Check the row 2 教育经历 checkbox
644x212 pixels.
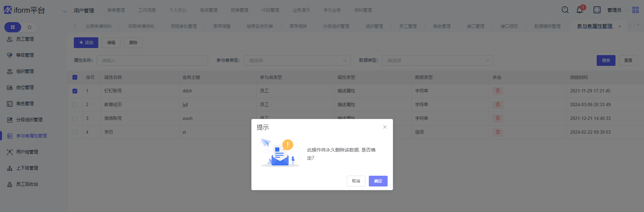click(x=75, y=105)
